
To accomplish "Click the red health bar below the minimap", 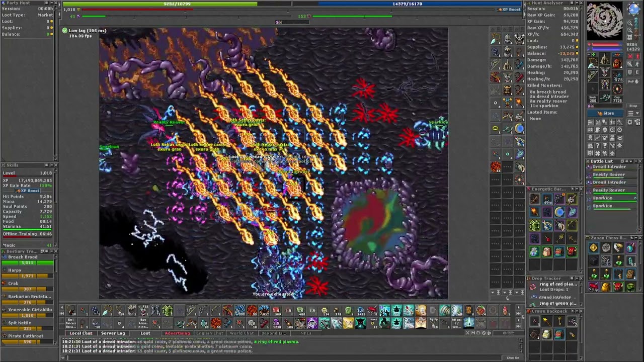I will 607,44.
